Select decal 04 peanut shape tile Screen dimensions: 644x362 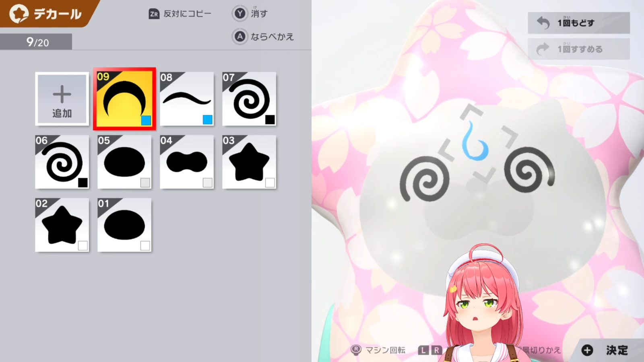click(x=187, y=162)
